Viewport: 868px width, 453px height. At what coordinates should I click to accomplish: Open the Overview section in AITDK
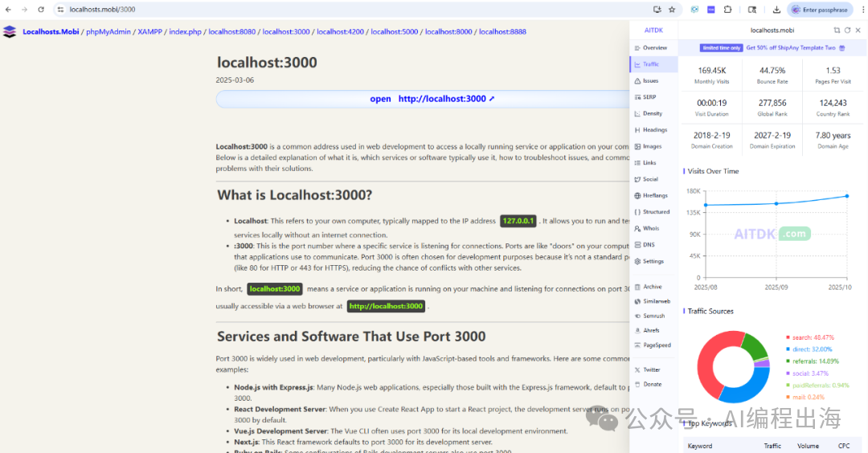coord(653,48)
